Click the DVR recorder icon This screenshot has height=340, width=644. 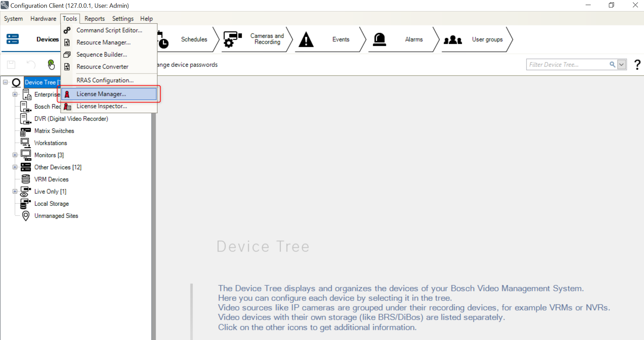(x=26, y=119)
